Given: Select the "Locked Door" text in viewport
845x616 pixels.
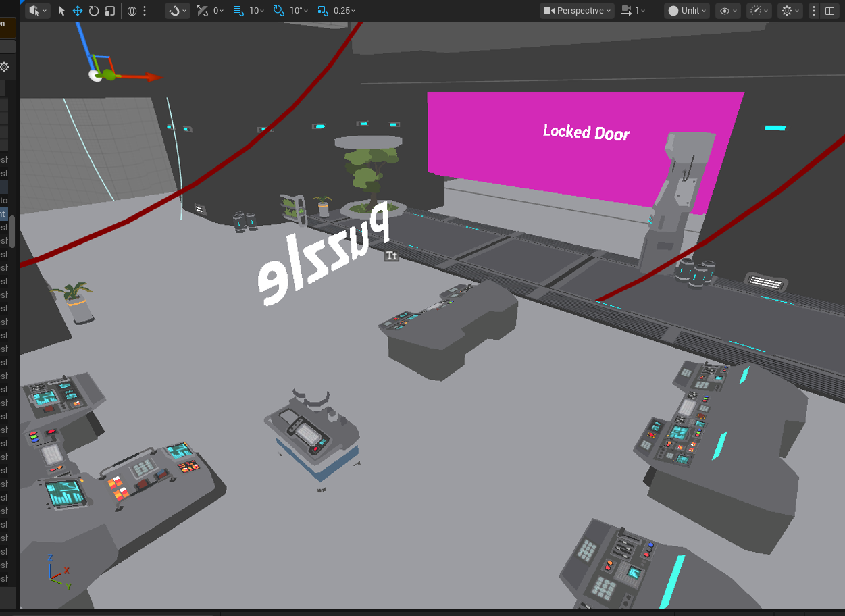Looking at the screenshot, I should point(586,132).
